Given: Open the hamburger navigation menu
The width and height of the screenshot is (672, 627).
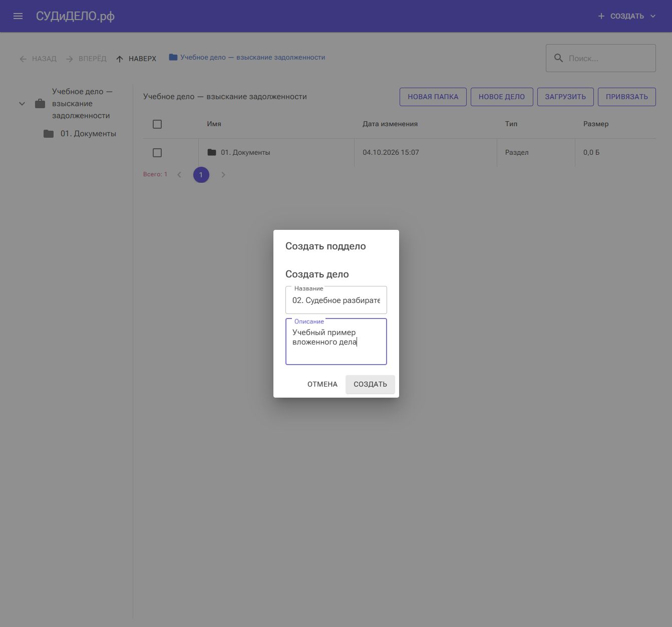Looking at the screenshot, I should click(x=18, y=16).
